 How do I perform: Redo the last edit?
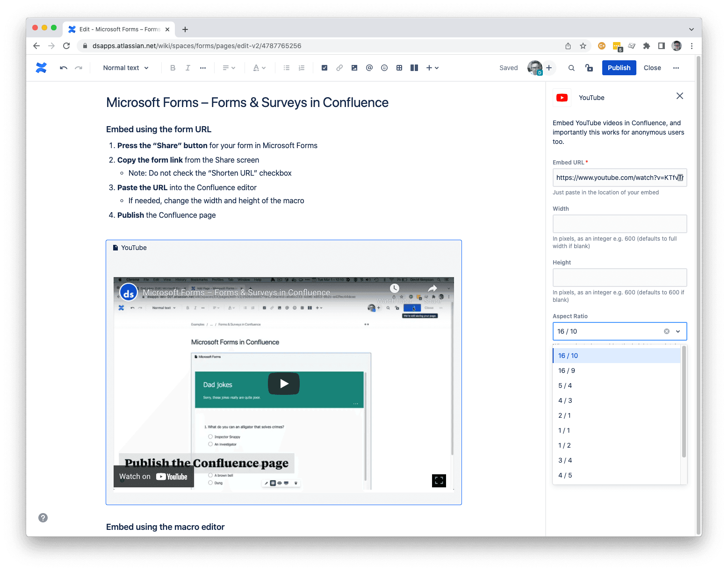click(x=79, y=68)
